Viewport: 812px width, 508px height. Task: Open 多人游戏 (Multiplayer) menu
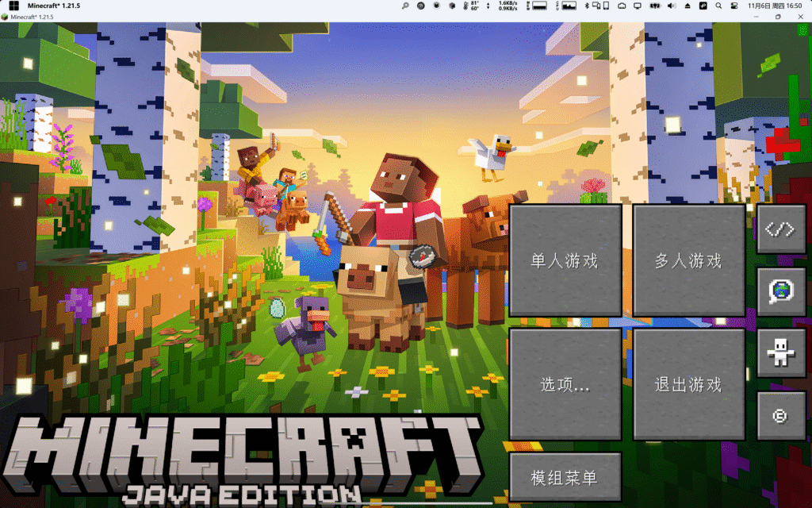pyautogui.click(x=688, y=260)
